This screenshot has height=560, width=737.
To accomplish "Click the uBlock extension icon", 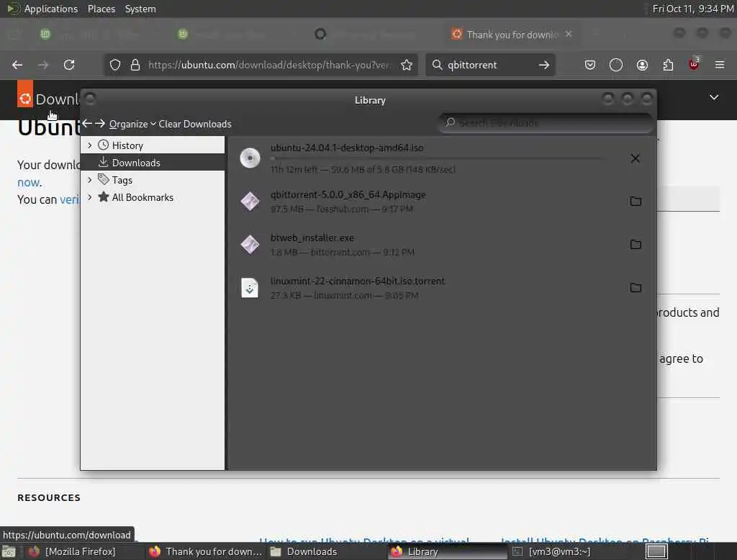I will click(694, 64).
